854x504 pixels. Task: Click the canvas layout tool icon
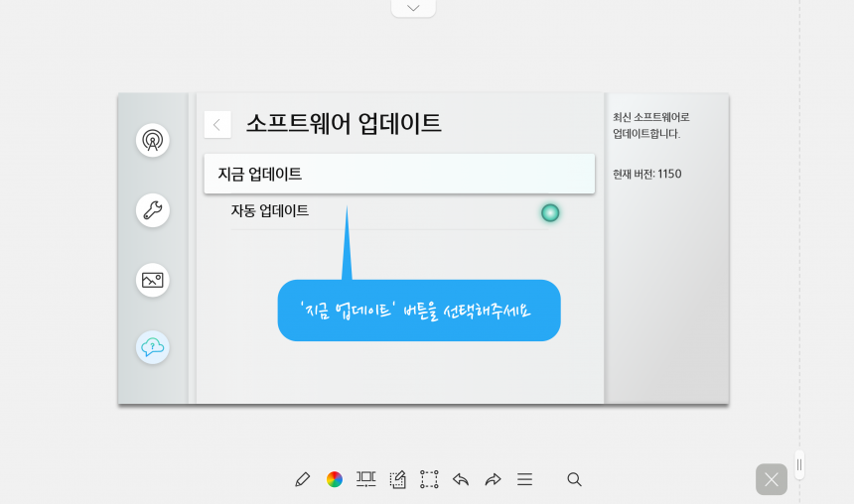[366, 479]
